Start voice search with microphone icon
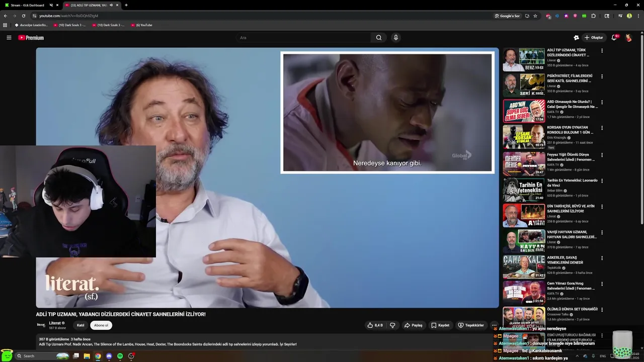644x362 pixels. pyautogui.click(x=396, y=38)
